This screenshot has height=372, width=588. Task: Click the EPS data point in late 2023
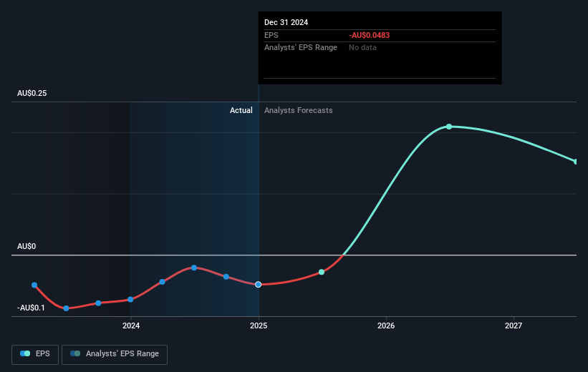pyautogui.click(x=98, y=303)
